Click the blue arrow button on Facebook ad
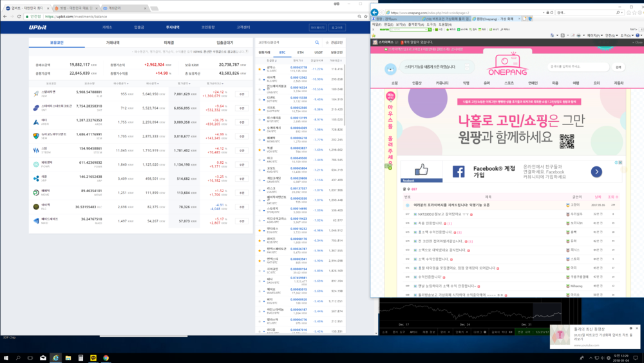 click(596, 172)
